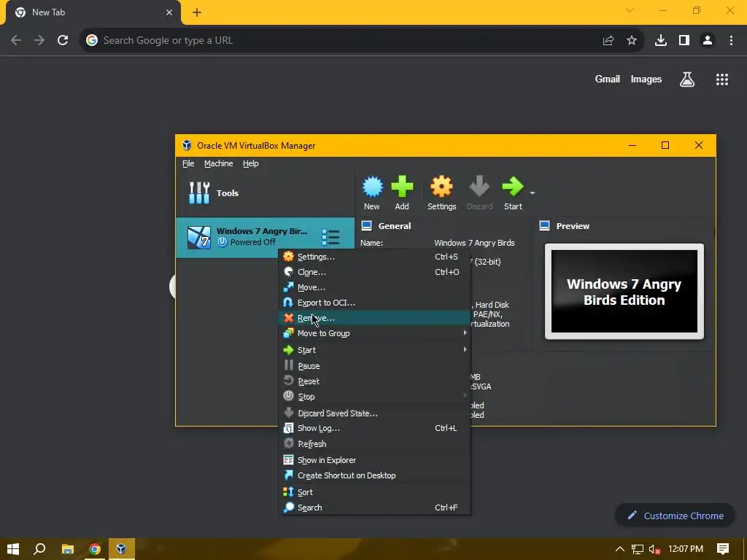This screenshot has width=747, height=560.
Task: Open the machine list menu icon
Action: click(x=330, y=237)
